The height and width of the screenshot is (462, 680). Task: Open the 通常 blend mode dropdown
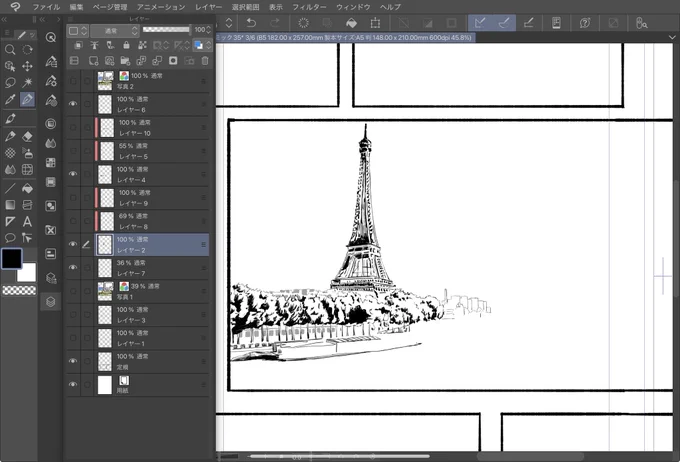coord(115,30)
